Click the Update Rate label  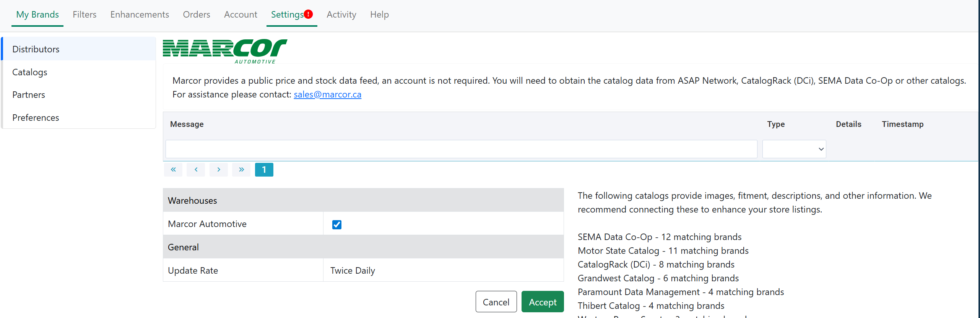[x=193, y=271]
